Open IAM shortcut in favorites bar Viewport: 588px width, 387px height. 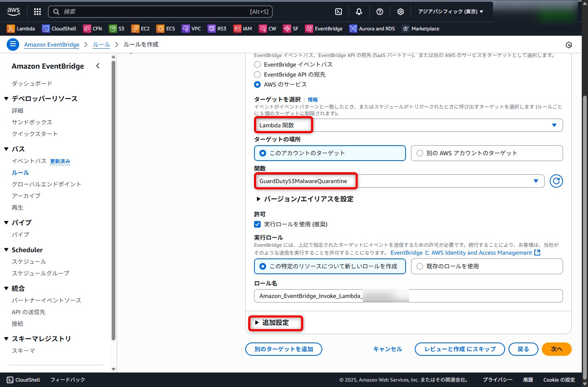243,29
